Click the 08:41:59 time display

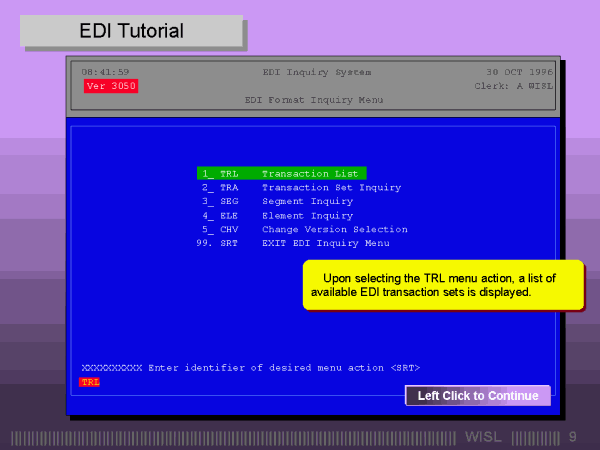pos(105,72)
